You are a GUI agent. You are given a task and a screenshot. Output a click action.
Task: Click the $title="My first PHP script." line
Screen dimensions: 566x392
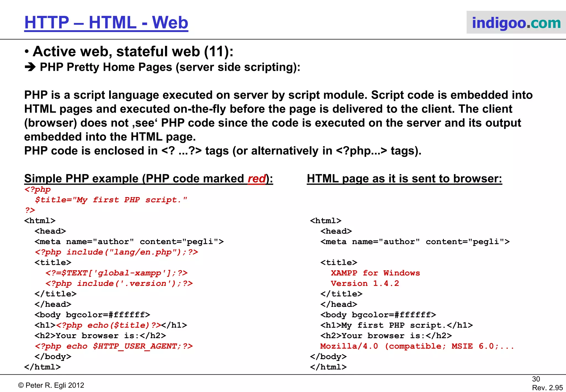click(111, 200)
